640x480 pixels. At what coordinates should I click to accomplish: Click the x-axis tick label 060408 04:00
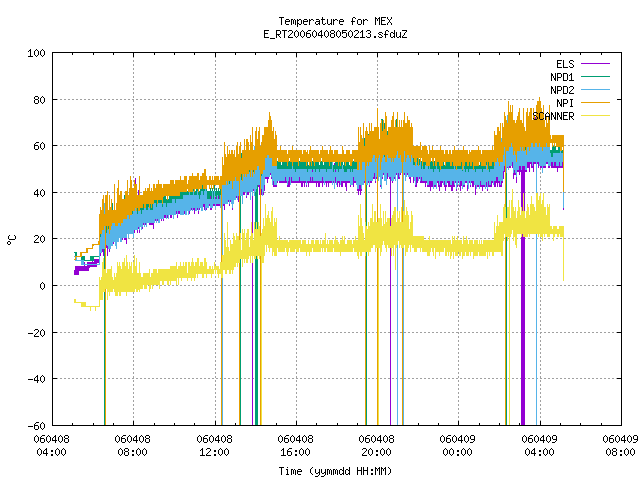51,446
